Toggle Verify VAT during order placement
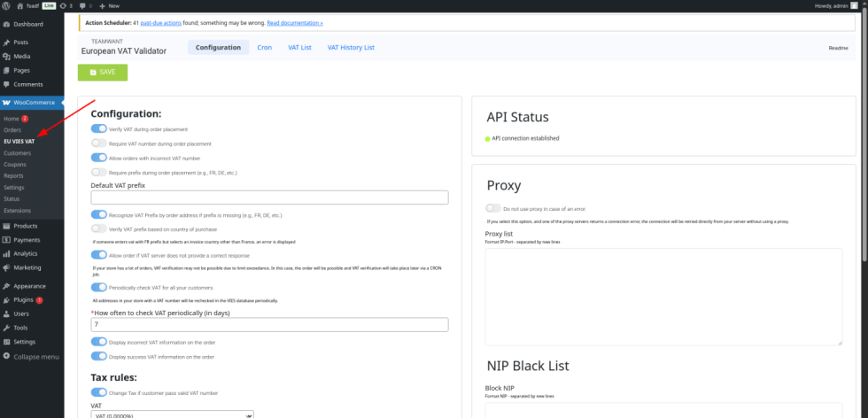868x418 pixels. tap(99, 128)
